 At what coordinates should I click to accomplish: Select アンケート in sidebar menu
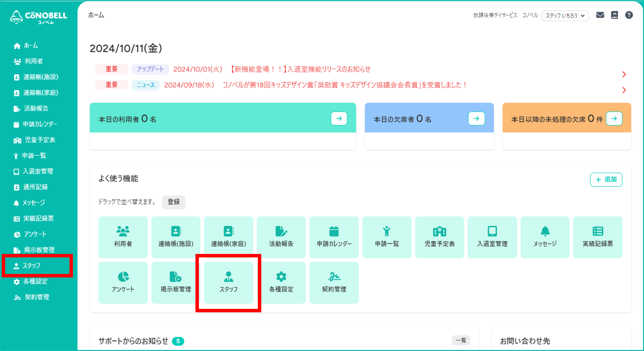(30, 234)
